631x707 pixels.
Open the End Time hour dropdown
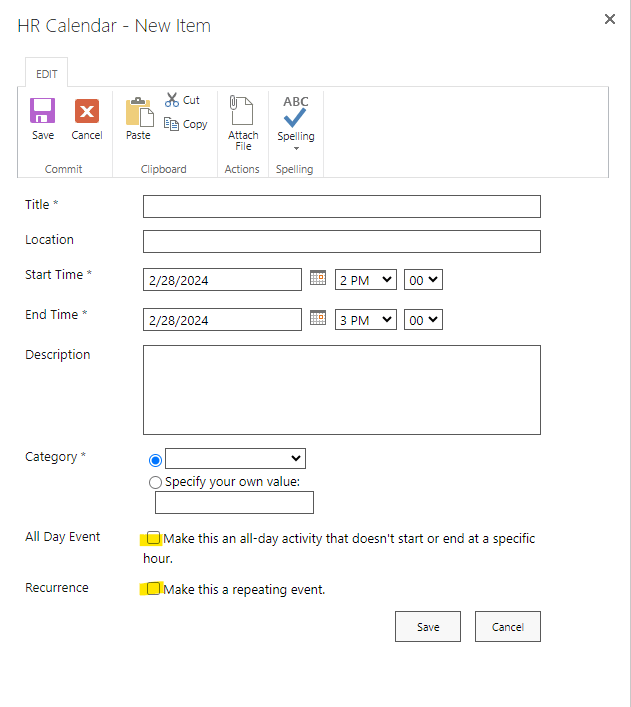pyautogui.click(x=366, y=320)
